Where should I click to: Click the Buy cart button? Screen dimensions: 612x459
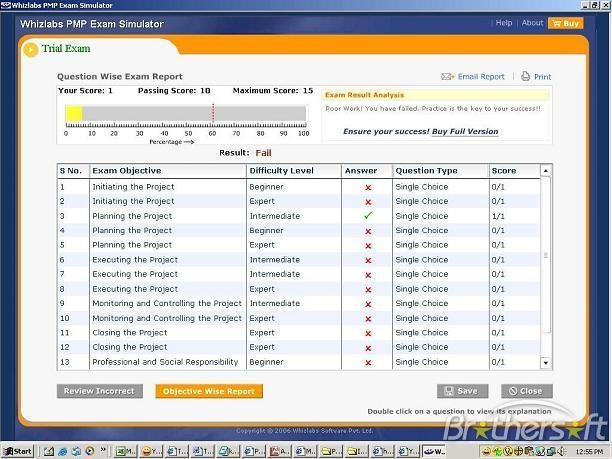[x=566, y=23]
